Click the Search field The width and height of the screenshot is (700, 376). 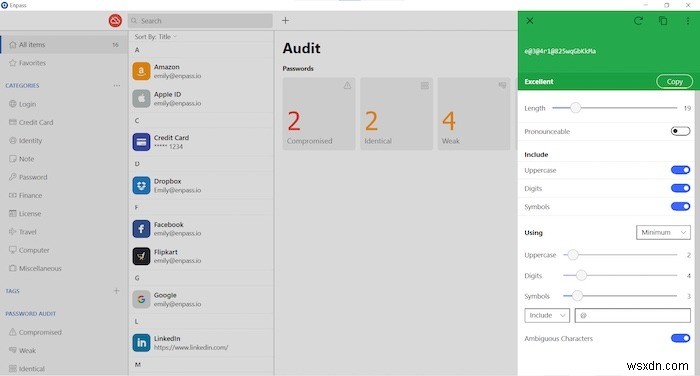click(x=200, y=21)
